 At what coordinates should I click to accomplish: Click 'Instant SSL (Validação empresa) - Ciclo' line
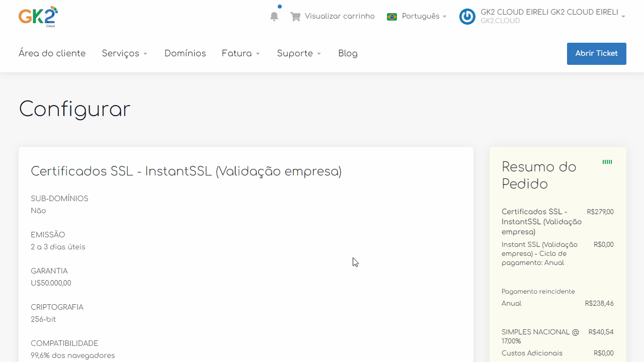(539, 253)
